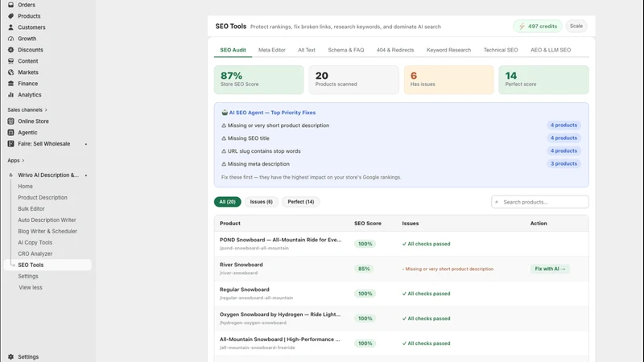Image resolution: width=644 pixels, height=362 pixels.
Task: Click pin dot next to Faire: Sell Wholesale
Action: coord(86,144)
